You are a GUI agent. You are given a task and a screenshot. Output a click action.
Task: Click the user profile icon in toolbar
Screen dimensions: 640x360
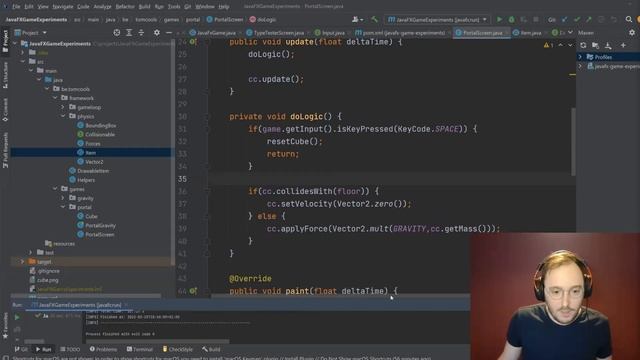(x=357, y=19)
